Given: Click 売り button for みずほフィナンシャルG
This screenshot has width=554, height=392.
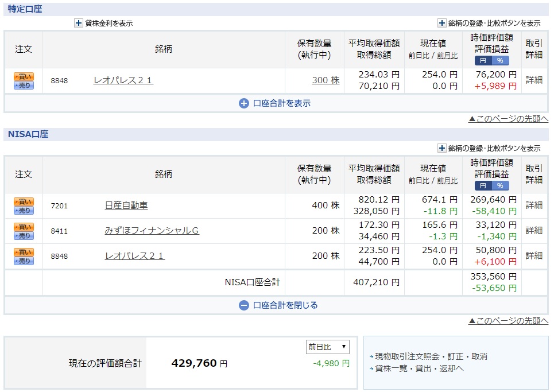Looking at the screenshot, I should pos(24,235).
